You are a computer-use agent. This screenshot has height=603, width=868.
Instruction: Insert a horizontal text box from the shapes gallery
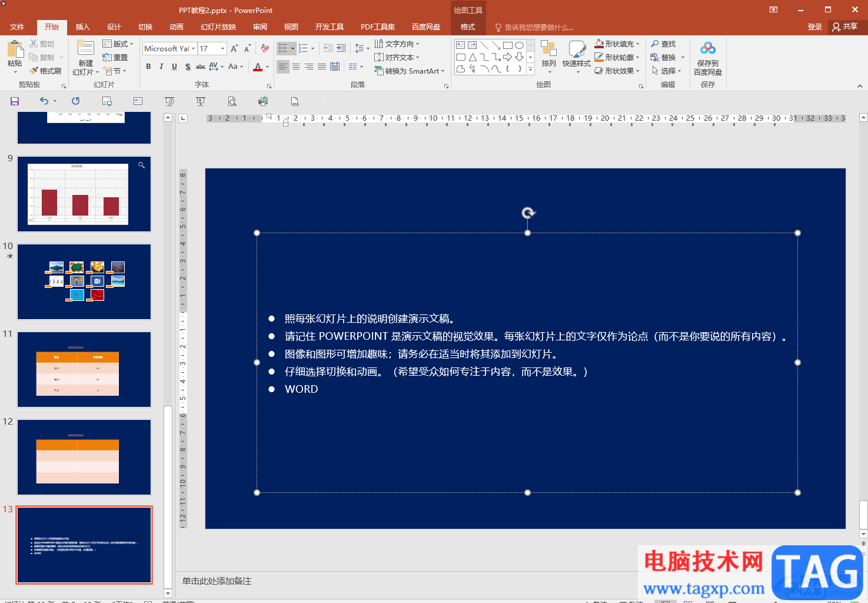point(460,45)
